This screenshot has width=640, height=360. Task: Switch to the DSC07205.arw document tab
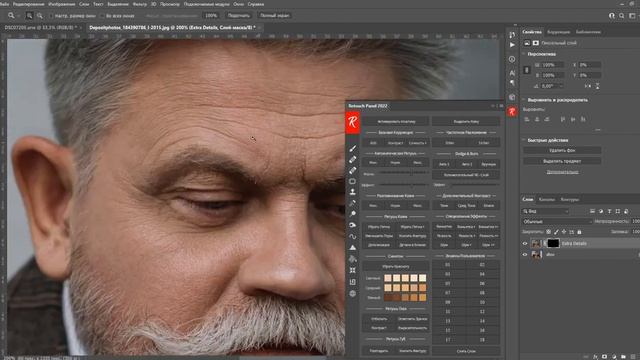[40, 27]
